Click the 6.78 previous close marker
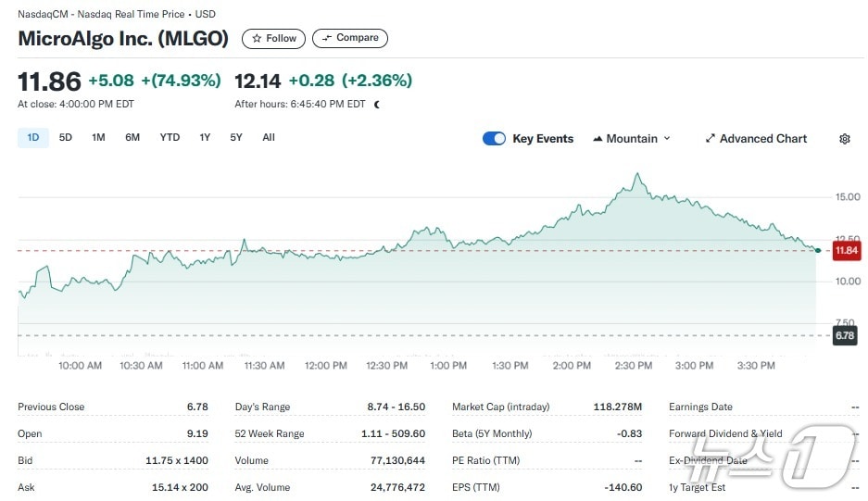 (845, 335)
